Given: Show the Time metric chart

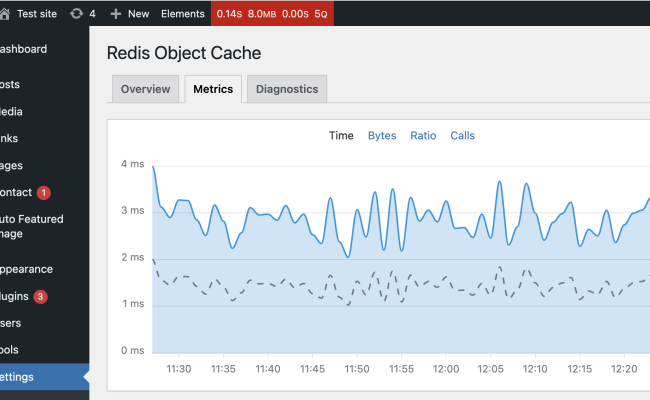Looking at the screenshot, I should click(341, 136).
